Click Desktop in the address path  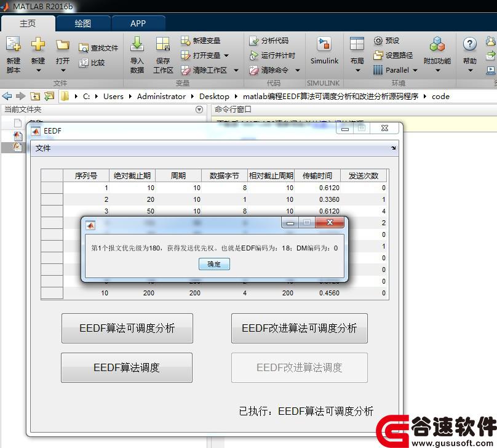click(x=214, y=97)
